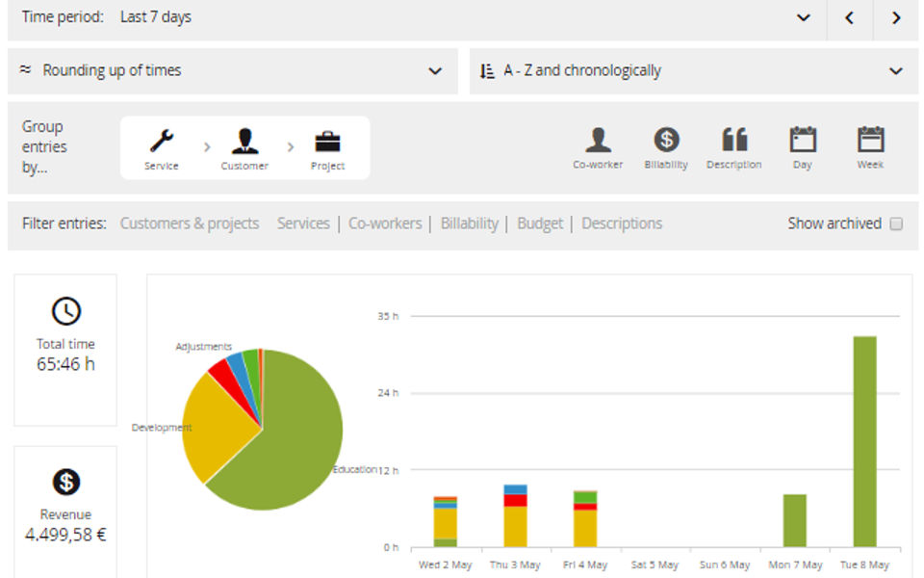The width and height of the screenshot is (924, 578).
Task: Go to next time period arrow
Action: [x=896, y=17]
